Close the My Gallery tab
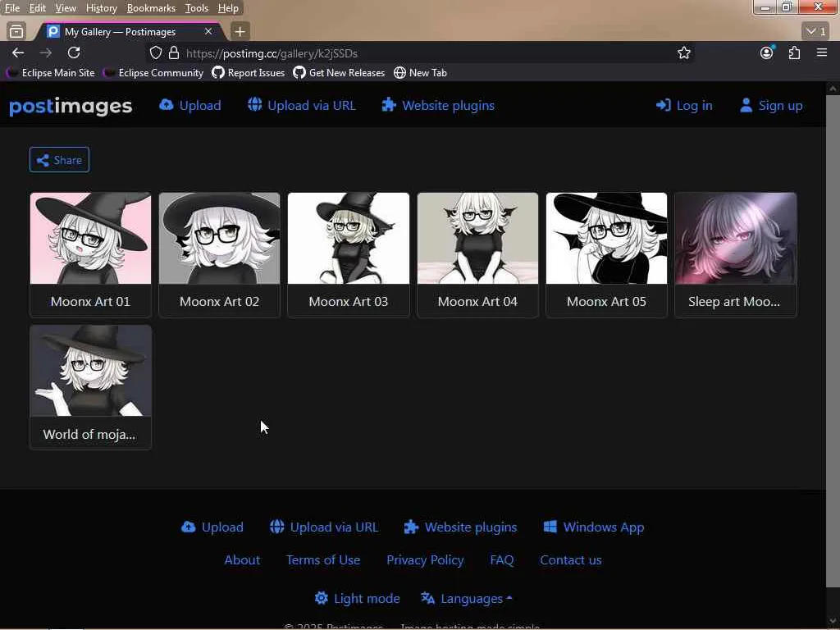840x630 pixels. tap(208, 32)
